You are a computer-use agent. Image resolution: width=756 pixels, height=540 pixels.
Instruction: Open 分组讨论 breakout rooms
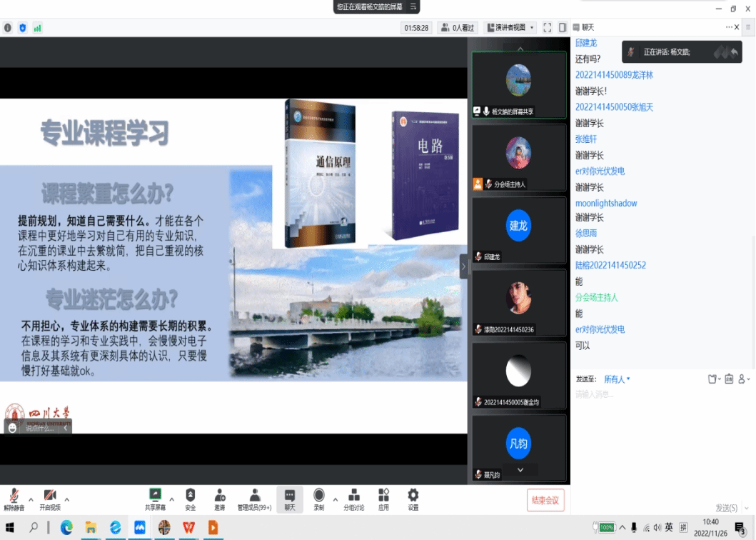[353, 498]
